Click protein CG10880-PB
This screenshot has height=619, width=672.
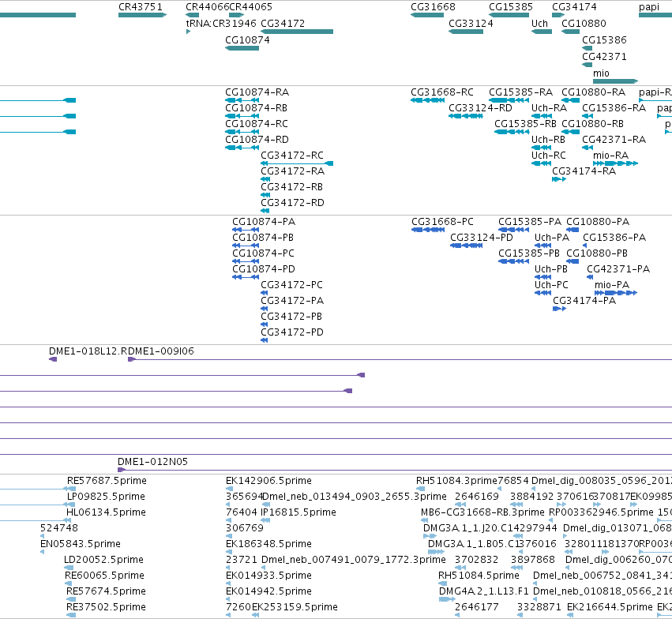573,261
